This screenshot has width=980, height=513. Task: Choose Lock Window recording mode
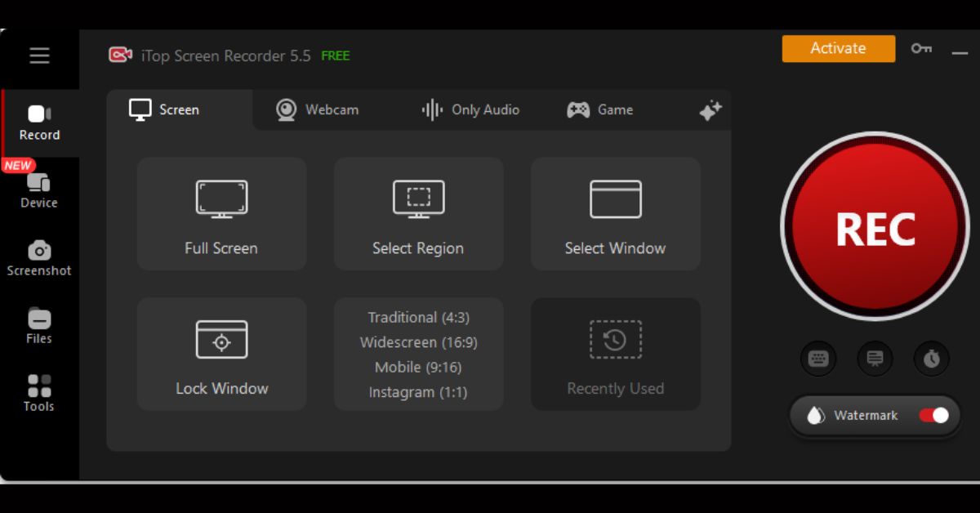coord(221,354)
